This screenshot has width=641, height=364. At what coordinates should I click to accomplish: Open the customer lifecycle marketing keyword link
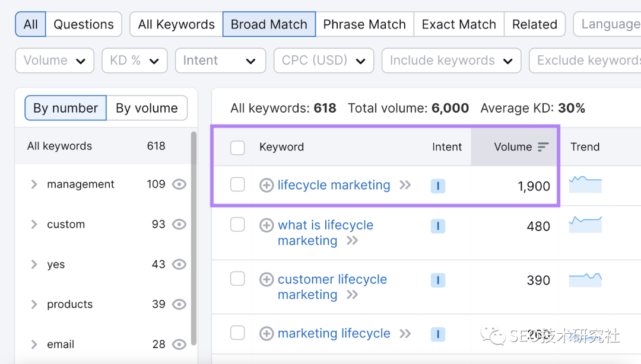point(332,280)
